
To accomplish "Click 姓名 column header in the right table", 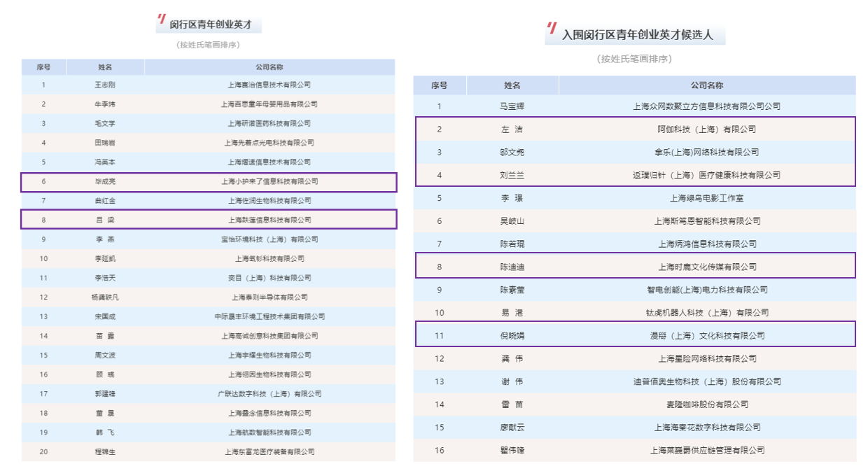I will 512,85.
